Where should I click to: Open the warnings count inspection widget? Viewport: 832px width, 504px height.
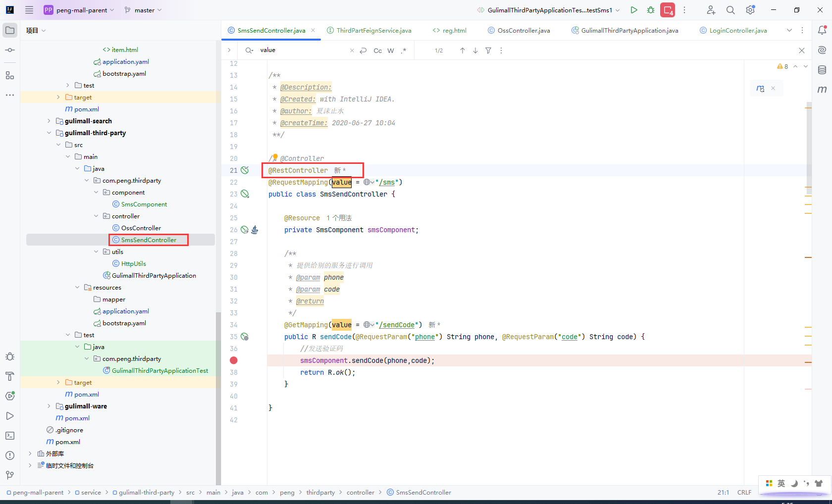(x=783, y=66)
